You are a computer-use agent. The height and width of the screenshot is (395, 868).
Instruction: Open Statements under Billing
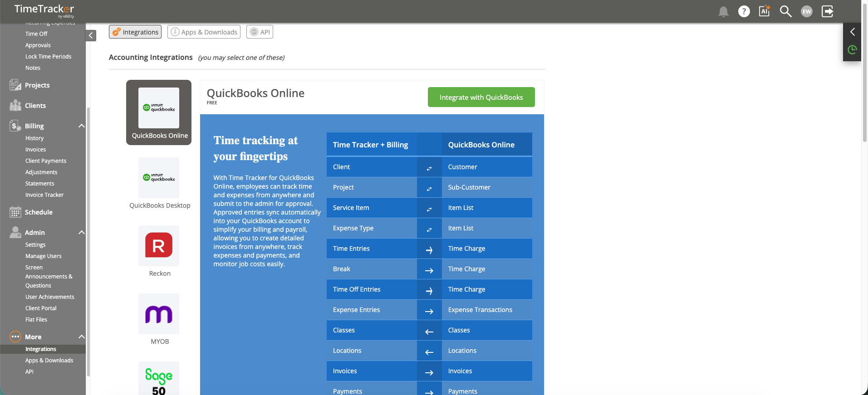tap(40, 184)
